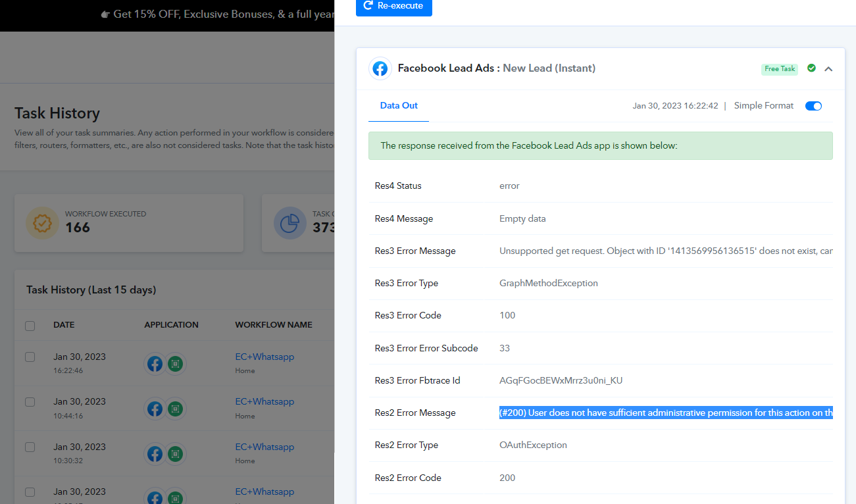Click the Workflow Executed count '166'

[78, 228]
